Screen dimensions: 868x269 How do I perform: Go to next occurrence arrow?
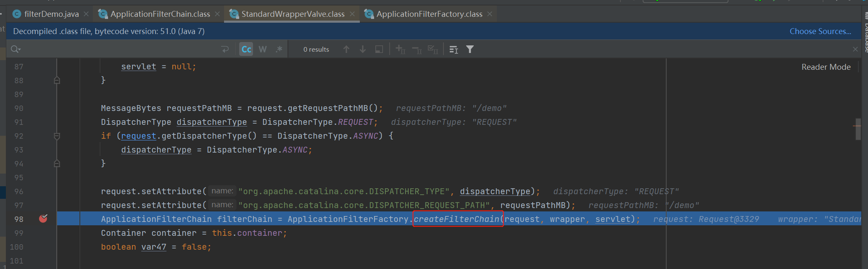(x=363, y=50)
